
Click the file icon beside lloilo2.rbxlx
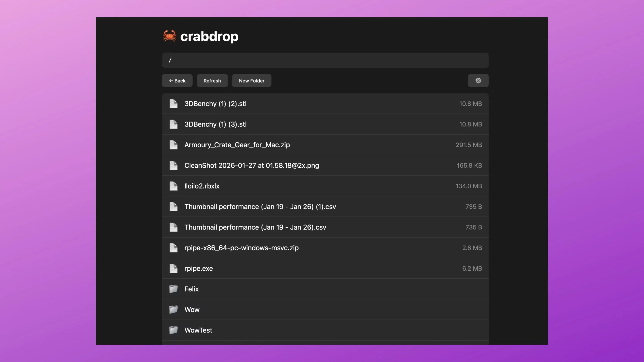[x=174, y=186]
